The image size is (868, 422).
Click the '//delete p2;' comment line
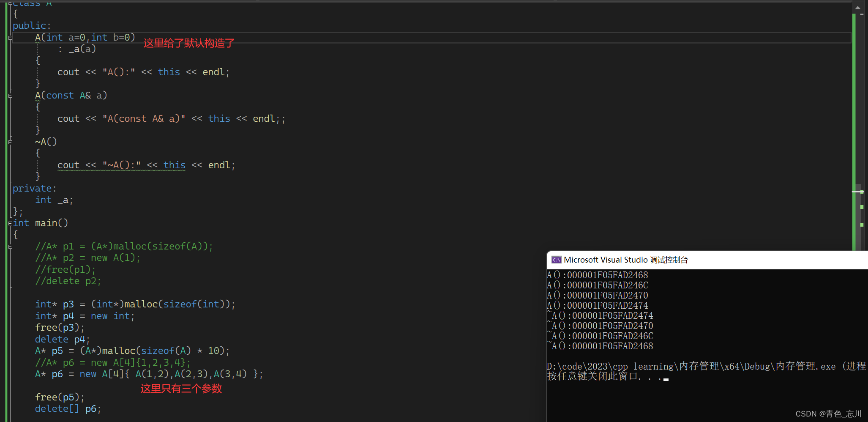(68, 281)
